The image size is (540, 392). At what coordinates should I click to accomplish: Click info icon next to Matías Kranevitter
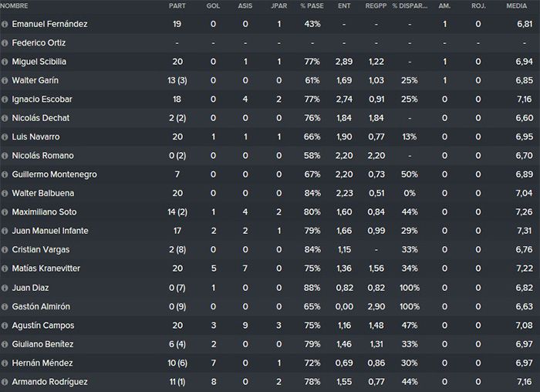tap(5, 269)
